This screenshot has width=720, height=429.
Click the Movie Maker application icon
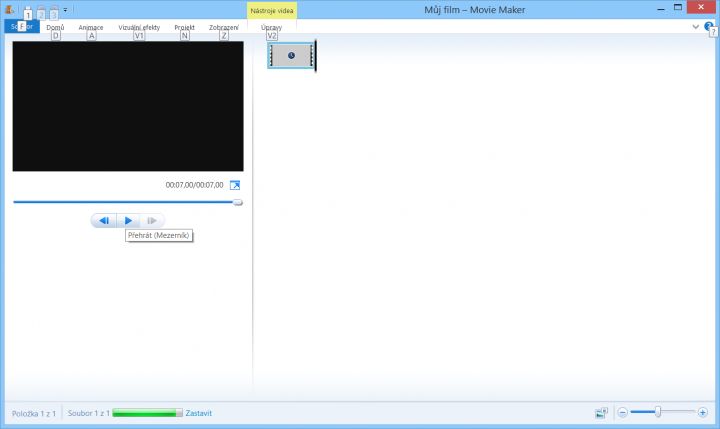(9, 9)
